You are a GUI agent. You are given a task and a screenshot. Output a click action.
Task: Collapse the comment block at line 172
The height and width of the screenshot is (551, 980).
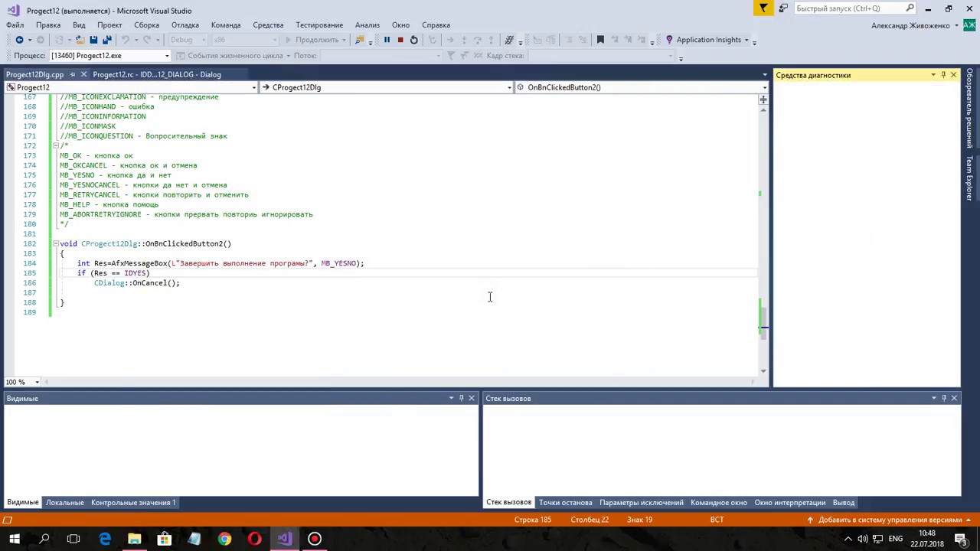tap(55, 145)
